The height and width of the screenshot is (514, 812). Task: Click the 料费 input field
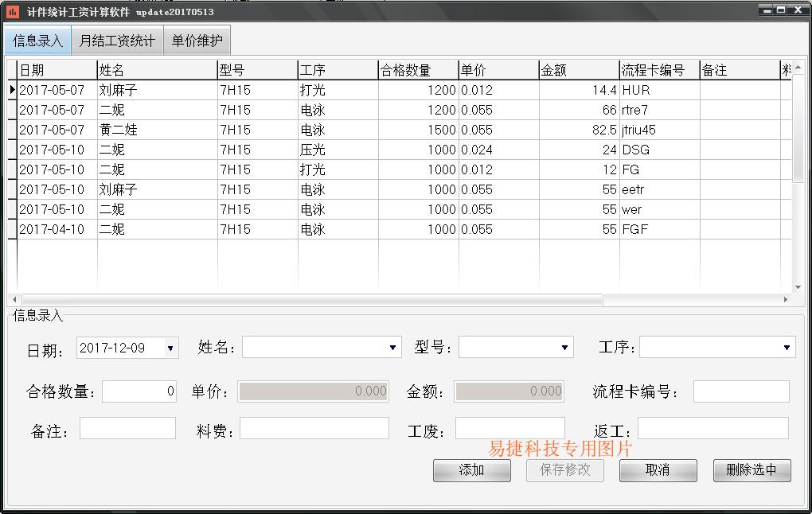coord(314,429)
